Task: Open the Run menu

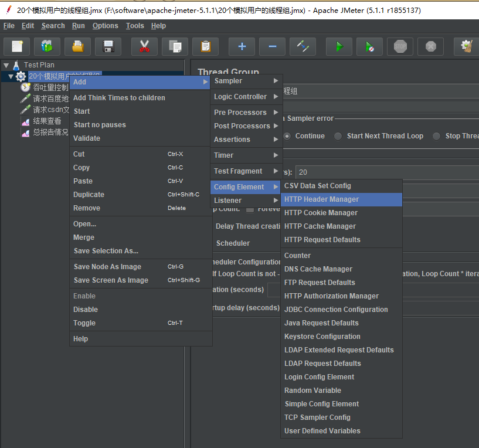Action: tap(78, 26)
